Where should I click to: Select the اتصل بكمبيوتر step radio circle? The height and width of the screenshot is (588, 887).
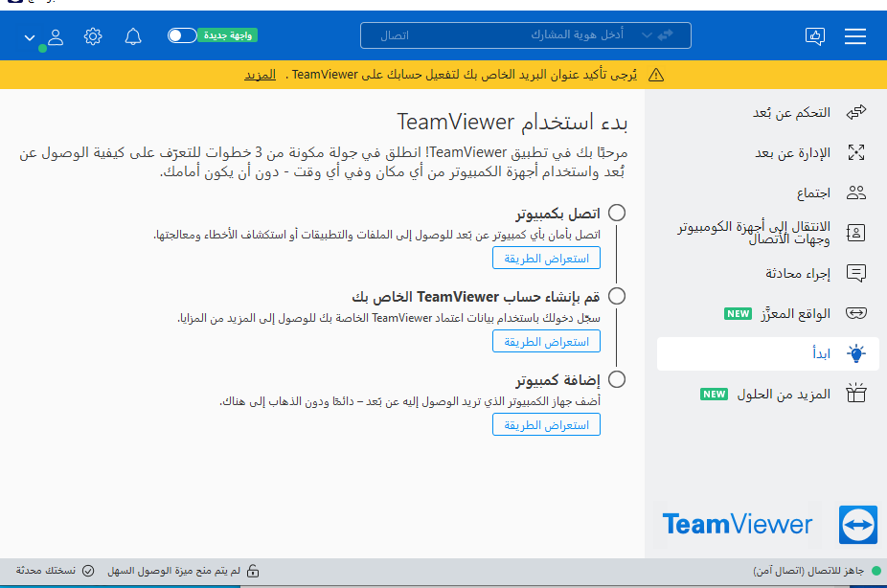click(x=617, y=214)
